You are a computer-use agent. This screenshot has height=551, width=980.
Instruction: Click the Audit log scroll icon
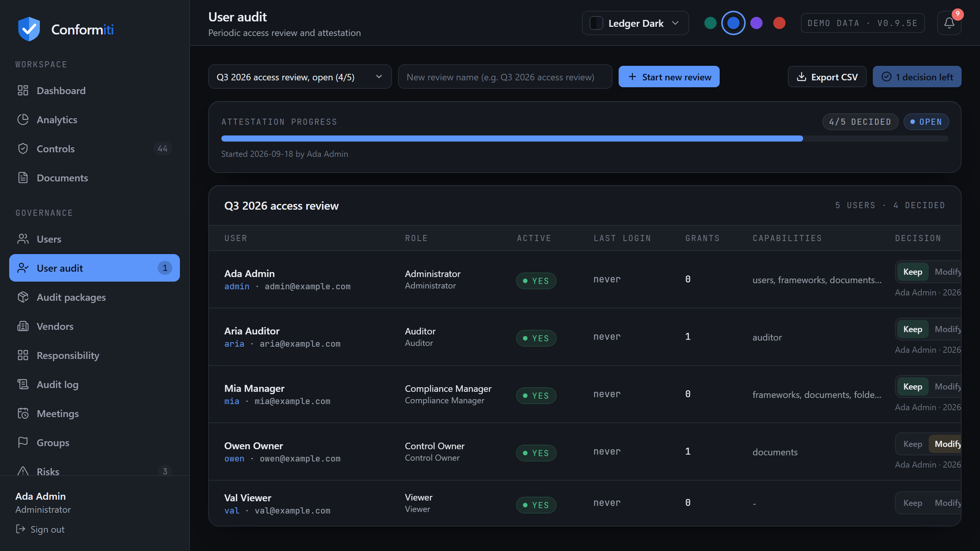(23, 385)
